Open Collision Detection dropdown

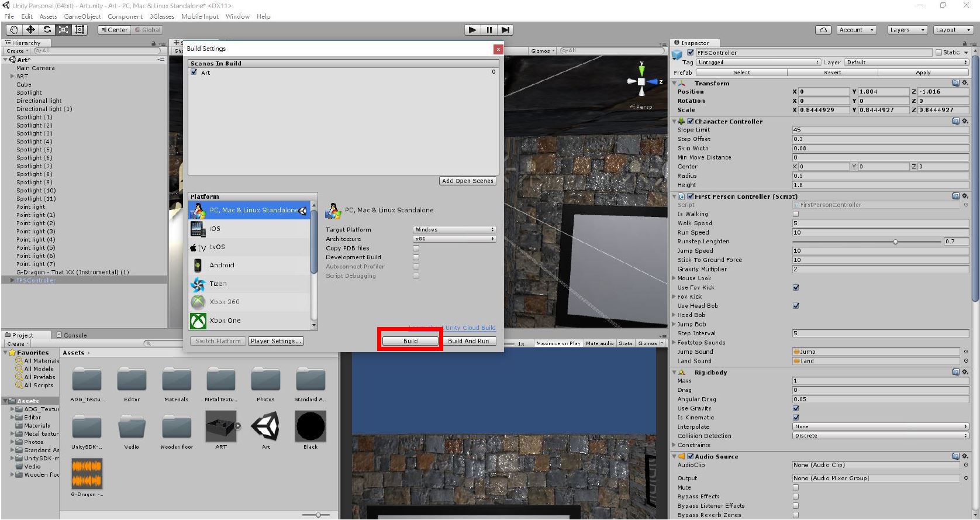(881, 436)
